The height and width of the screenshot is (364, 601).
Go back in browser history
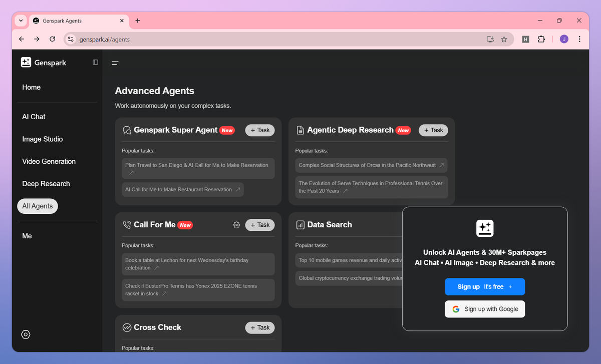click(22, 39)
